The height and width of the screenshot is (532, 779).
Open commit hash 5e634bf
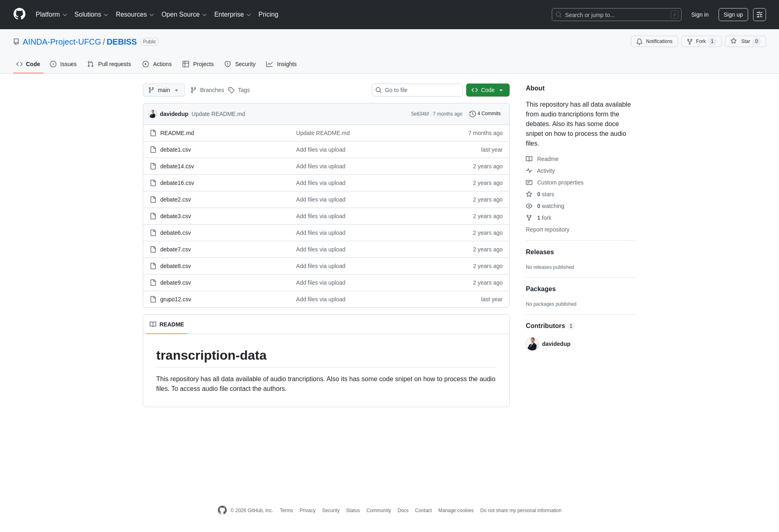click(420, 114)
